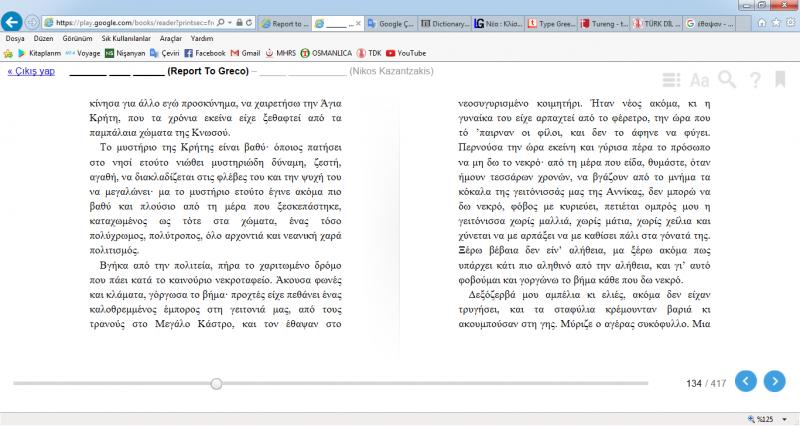This screenshot has height=426, width=800.
Task: Click the %125 zoom level indicator
Action: 760,419
